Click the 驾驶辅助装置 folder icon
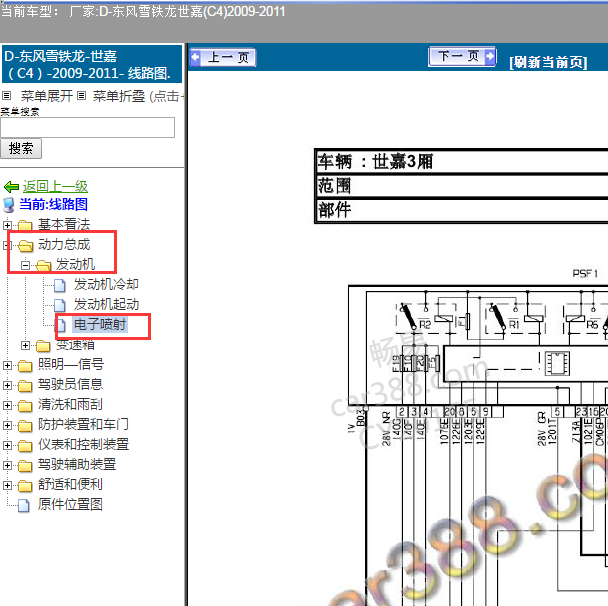608x606 pixels. [x=25, y=466]
